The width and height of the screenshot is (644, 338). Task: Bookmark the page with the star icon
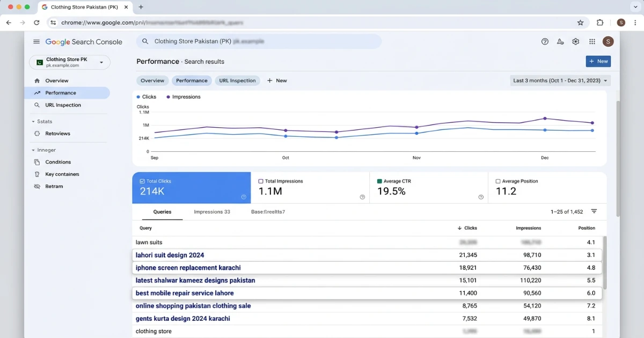pyautogui.click(x=580, y=23)
